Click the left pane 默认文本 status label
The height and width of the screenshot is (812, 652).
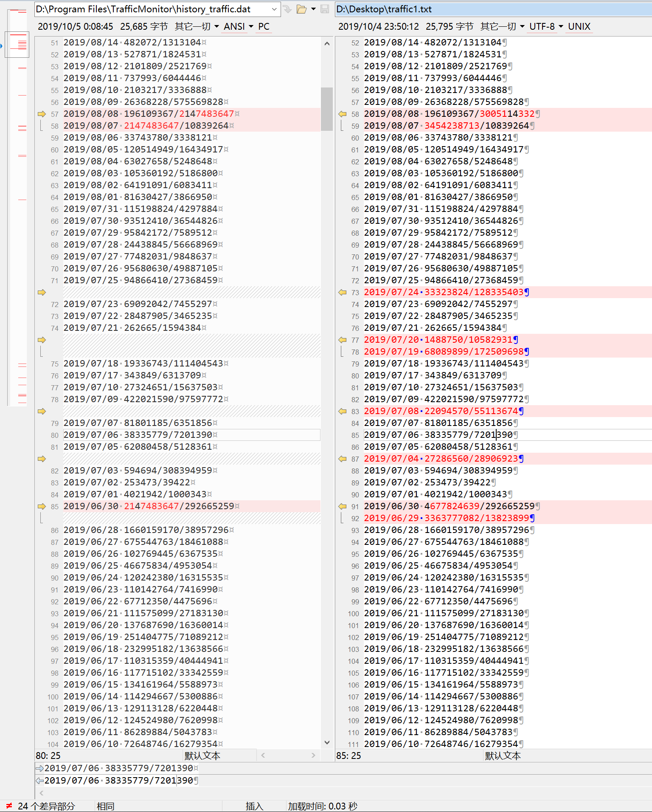[x=202, y=756]
